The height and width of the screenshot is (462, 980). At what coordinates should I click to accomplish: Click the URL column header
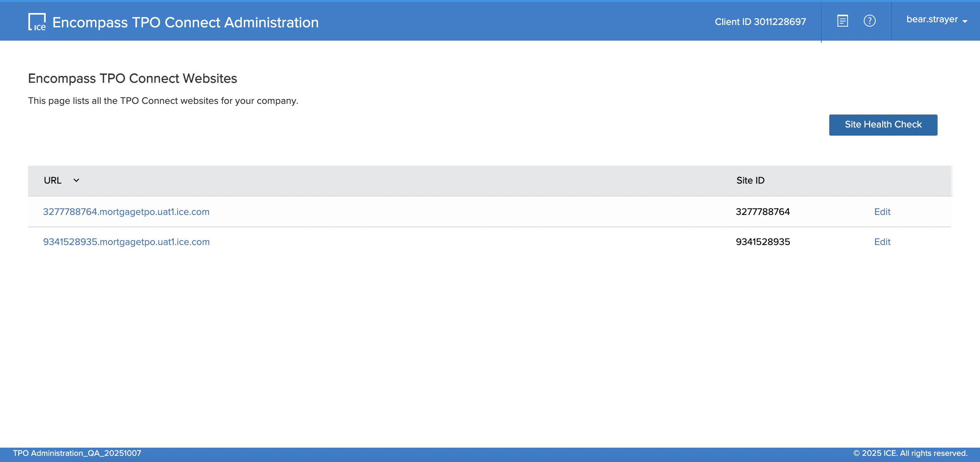pyautogui.click(x=53, y=180)
